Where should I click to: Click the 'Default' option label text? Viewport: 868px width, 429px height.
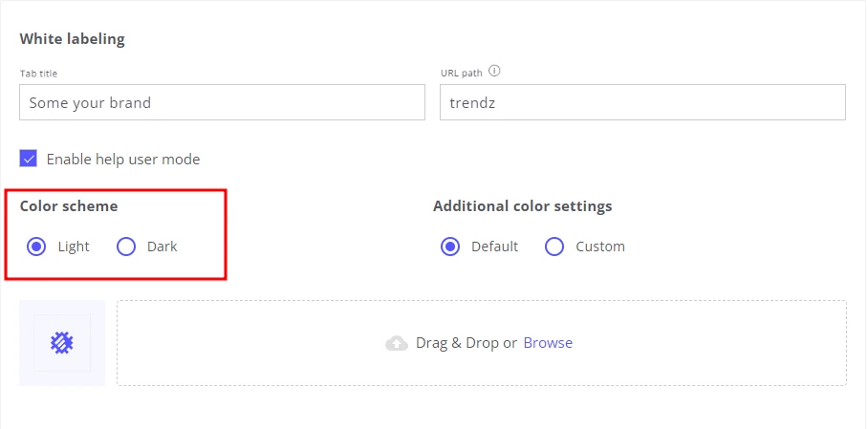[494, 247]
